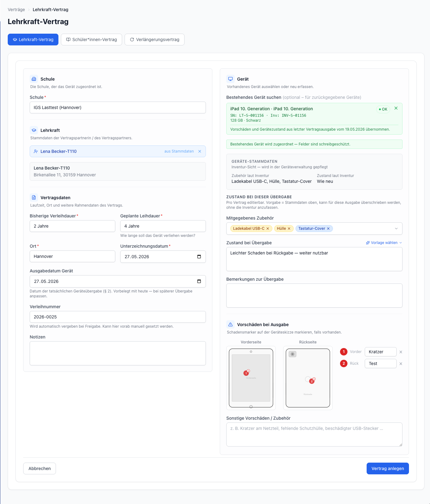The height and width of the screenshot is (504, 430).
Task: Open the Unterzeichnungsdatum calendar picker
Action: (199, 257)
